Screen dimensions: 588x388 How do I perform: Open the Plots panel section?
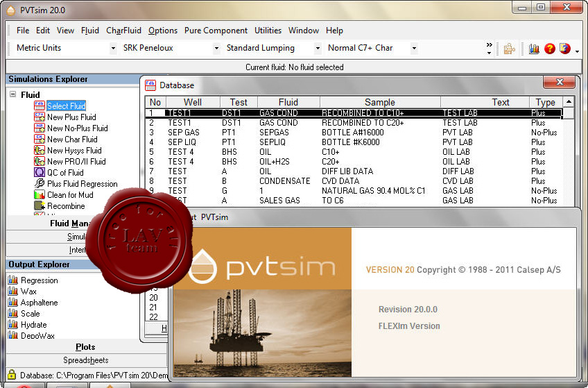point(85,347)
